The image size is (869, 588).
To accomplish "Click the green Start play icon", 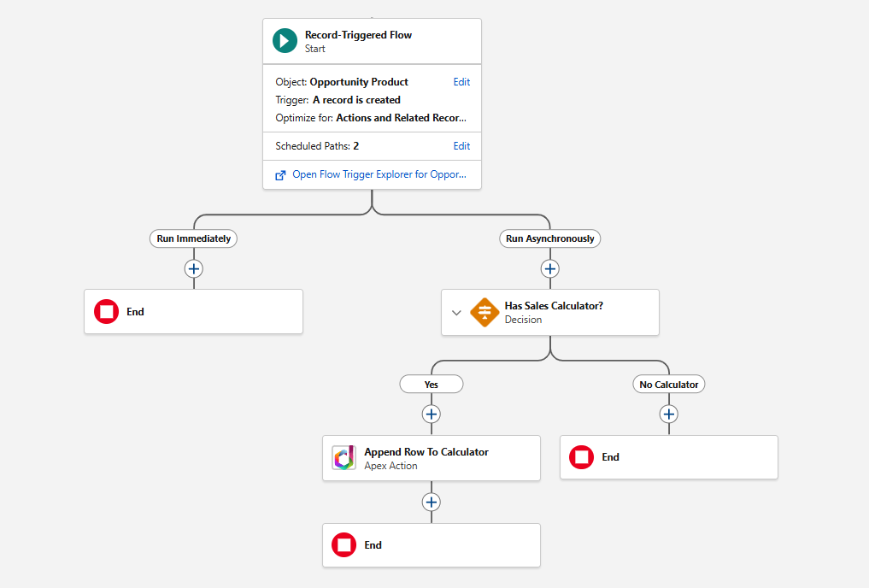I will 285,40.
